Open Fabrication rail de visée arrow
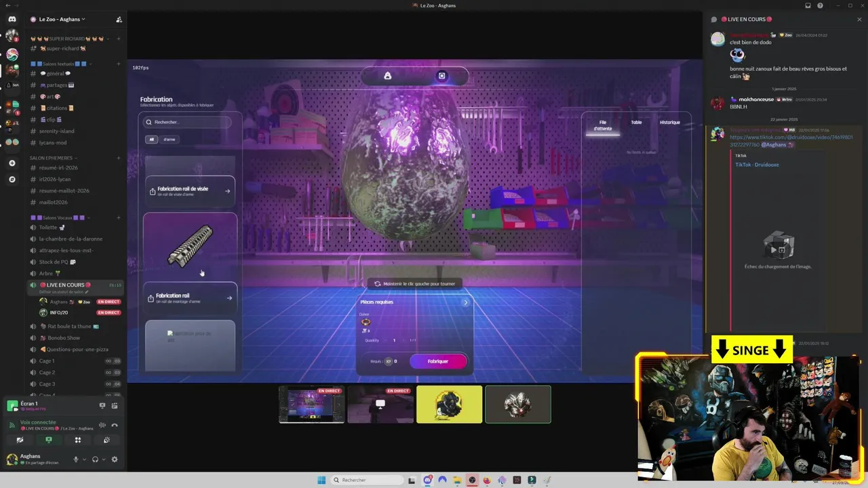Screen dimensions: 868x488 pos(227,191)
